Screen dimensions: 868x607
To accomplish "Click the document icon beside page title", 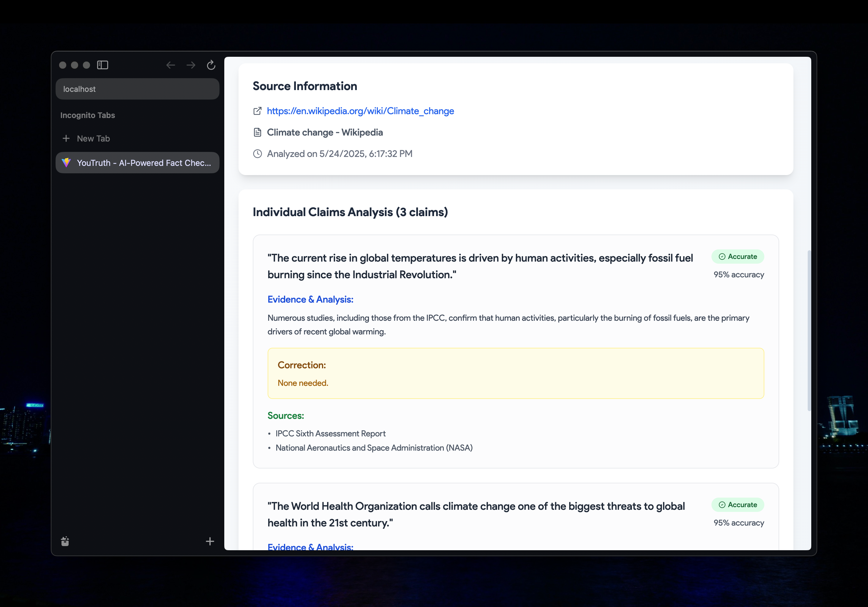I will tap(258, 132).
